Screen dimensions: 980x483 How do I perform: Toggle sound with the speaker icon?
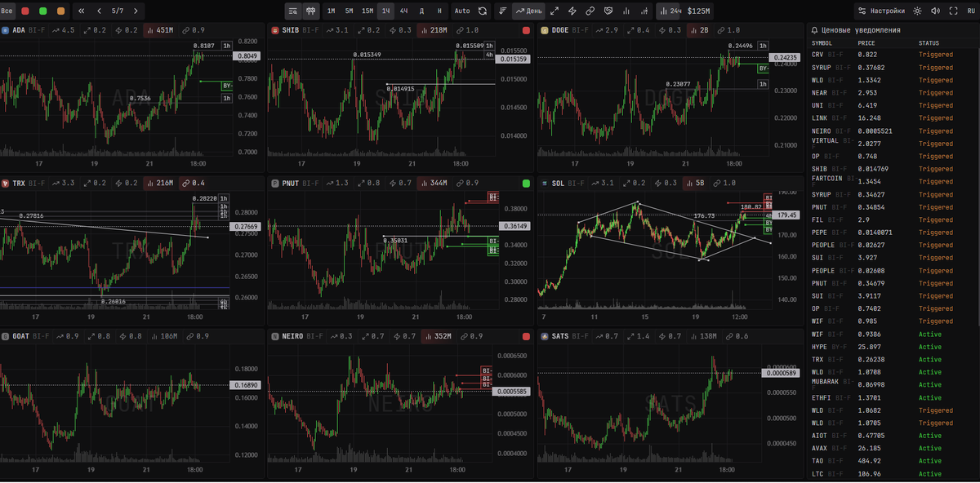[x=935, y=11]
